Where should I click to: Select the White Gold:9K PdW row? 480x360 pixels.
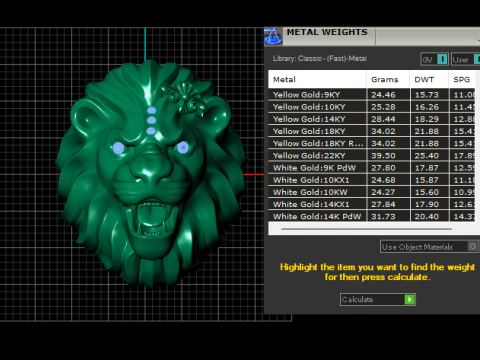tap(372, 168)
